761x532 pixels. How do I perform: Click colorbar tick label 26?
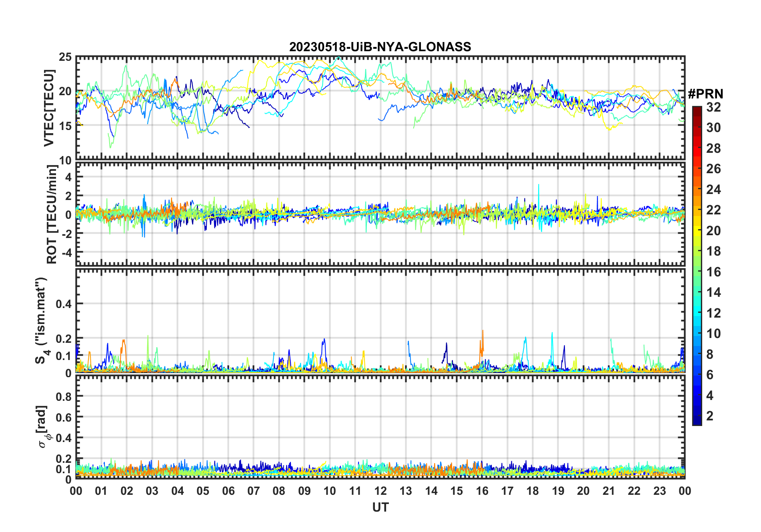click(713, 169)
